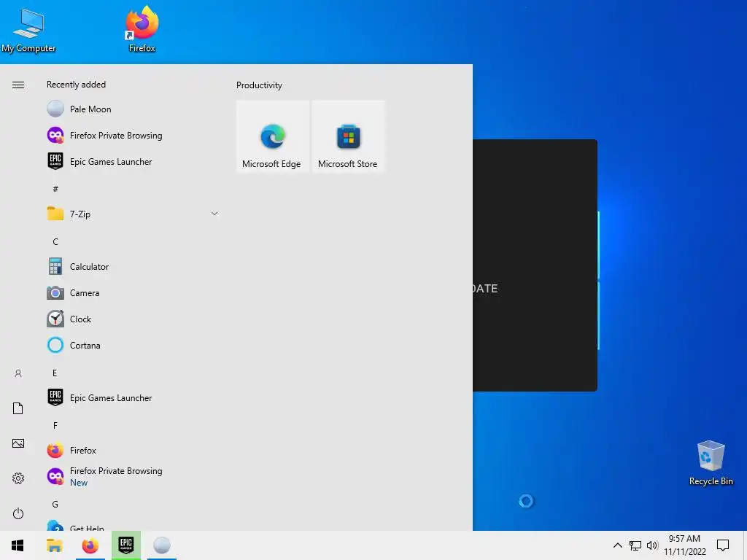Click the Power button in Start

18,513
